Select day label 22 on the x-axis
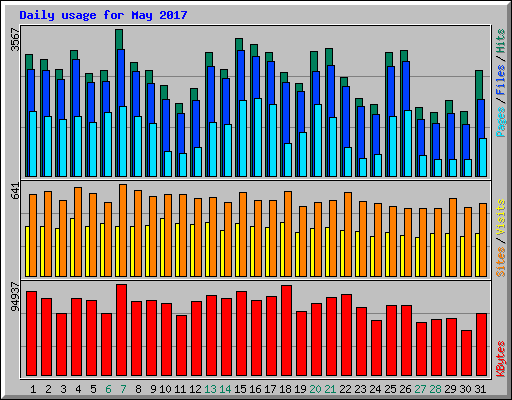Screen dimensions: 512x400 345,389
